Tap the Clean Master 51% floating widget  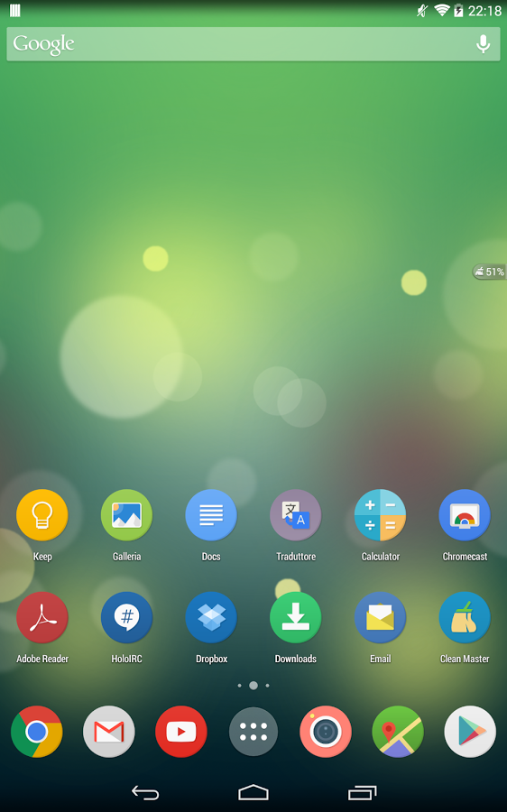489,272
